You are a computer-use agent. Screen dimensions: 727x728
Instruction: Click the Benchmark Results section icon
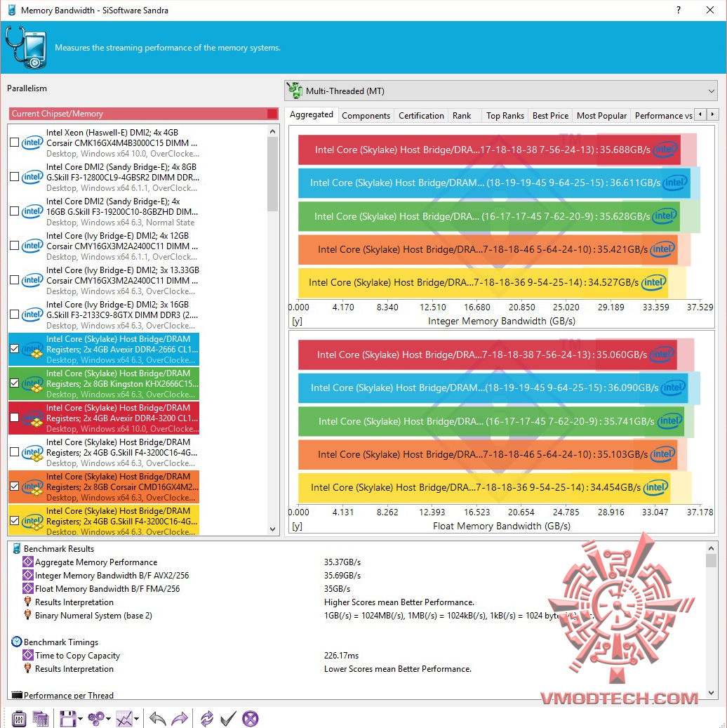point(17,548)
